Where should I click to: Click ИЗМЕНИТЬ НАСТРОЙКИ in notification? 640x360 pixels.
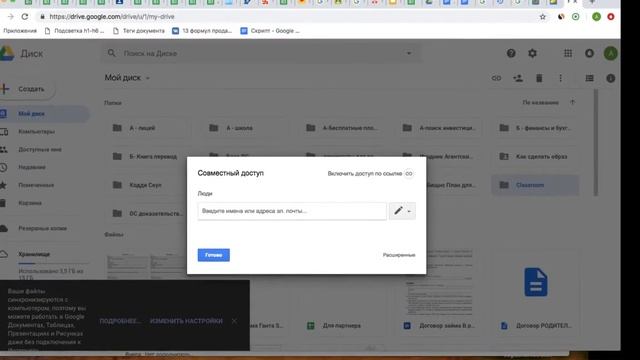coord(186,321)
